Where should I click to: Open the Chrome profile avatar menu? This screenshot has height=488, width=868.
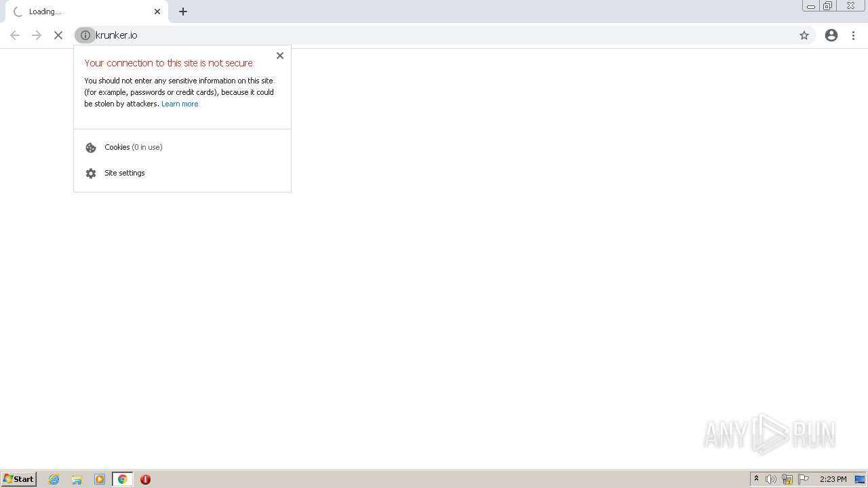tap(831, 35)
